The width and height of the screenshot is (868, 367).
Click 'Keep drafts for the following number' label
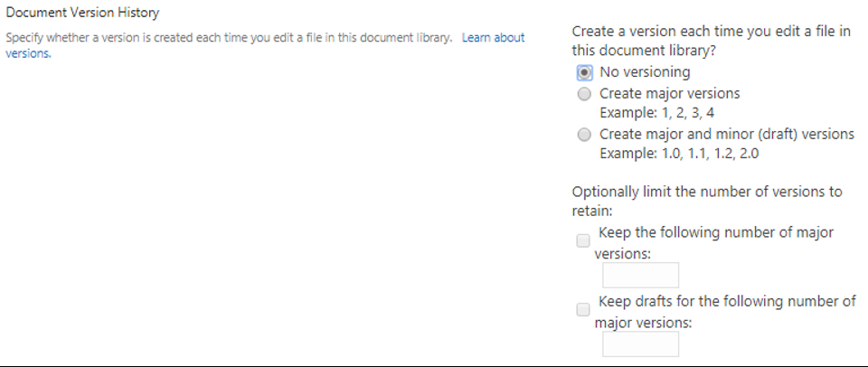726,302
